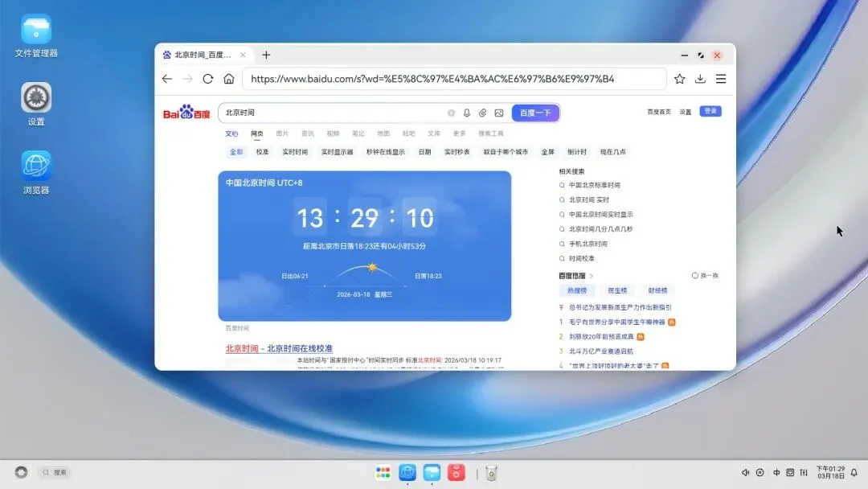Bookmark this page with the star icon
The height and width of the screenshot is (489, 868).
[x=680, y=79]
